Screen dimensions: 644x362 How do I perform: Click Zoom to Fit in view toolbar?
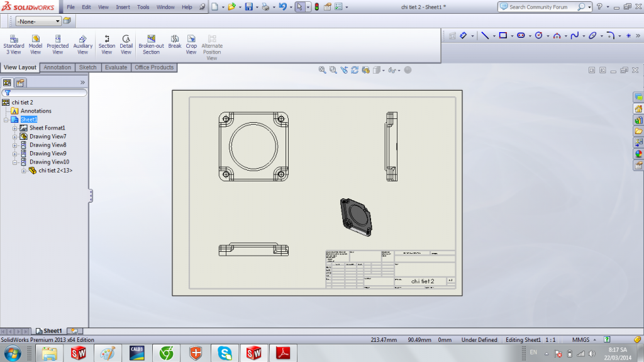322,70
